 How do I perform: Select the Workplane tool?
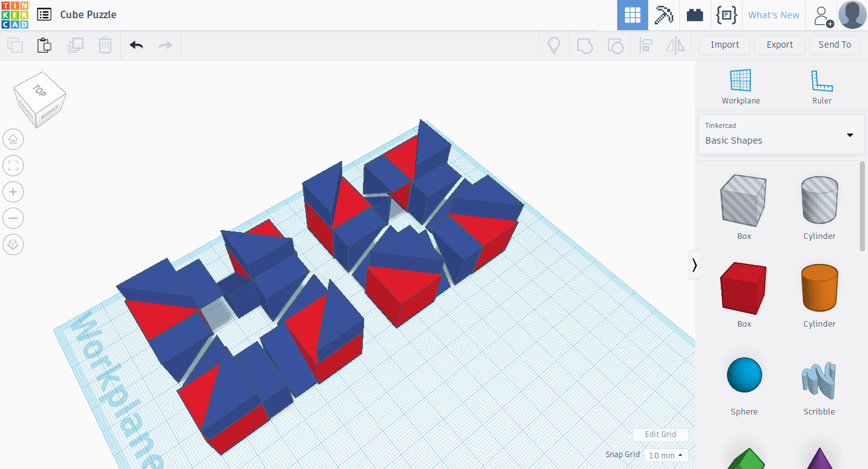coord(740,87)
